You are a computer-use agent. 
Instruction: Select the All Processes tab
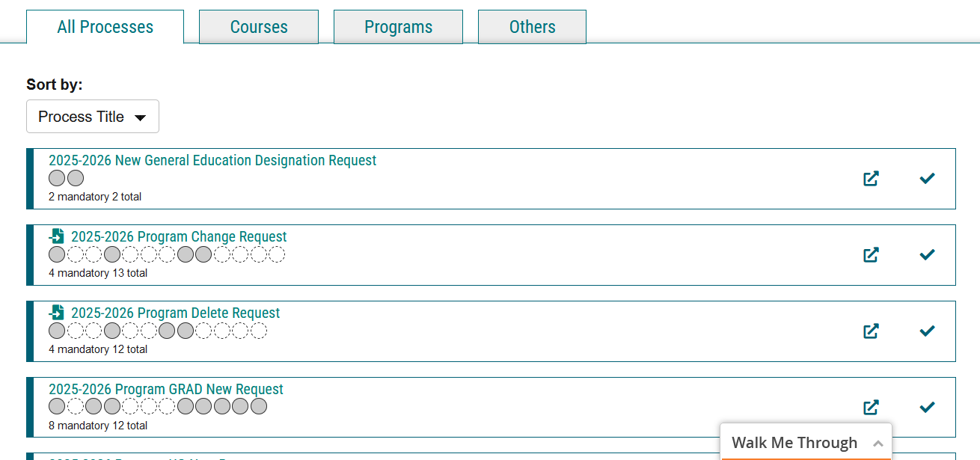[105, 27]
